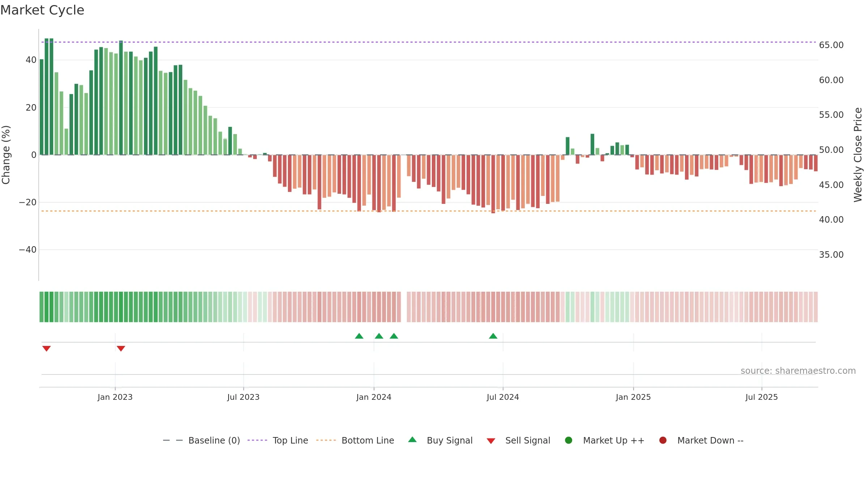Click the Market Cycle chart title
Viewport: 868px width, 488px height.
pos(42,10)
